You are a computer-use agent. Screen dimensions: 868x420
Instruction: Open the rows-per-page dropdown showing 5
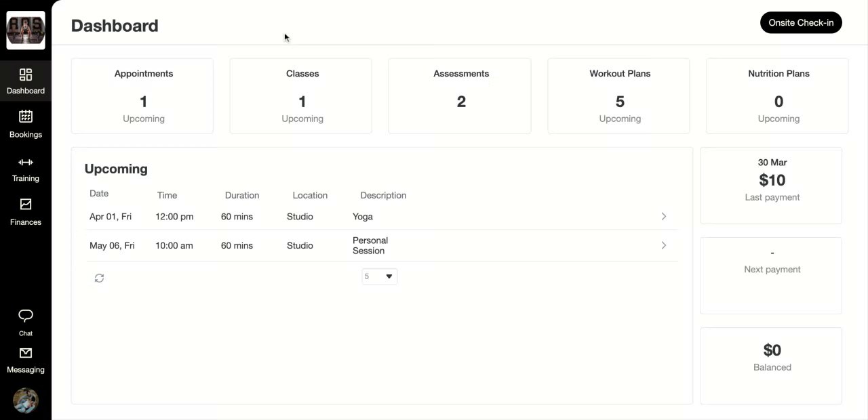point(380,276)
